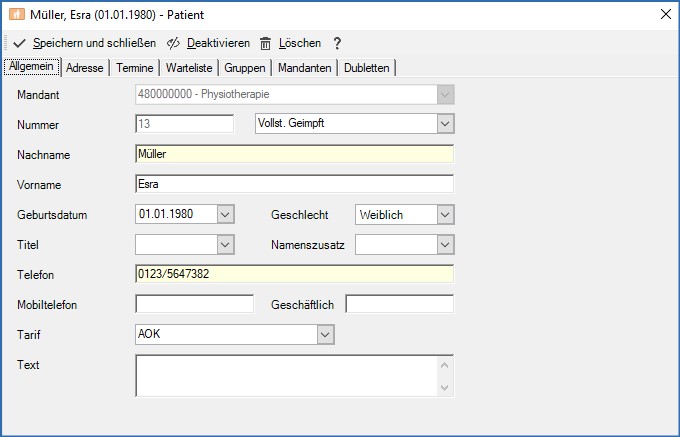Screen dimensions: 680x437
Task: Open the Termine tab
Action: click(135, 67)
